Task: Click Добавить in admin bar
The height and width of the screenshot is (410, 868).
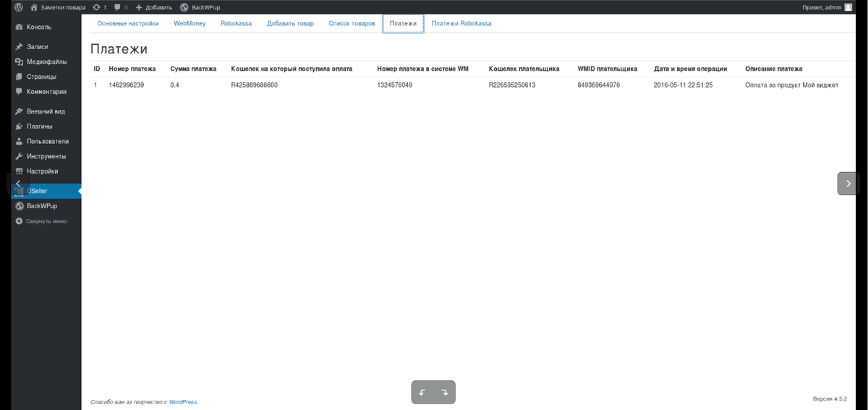Action: pyautogui.click(x=158, y=7)
